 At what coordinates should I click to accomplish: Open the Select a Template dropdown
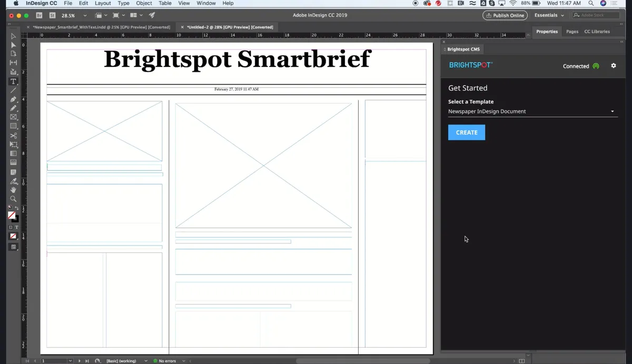click(532, 112)
